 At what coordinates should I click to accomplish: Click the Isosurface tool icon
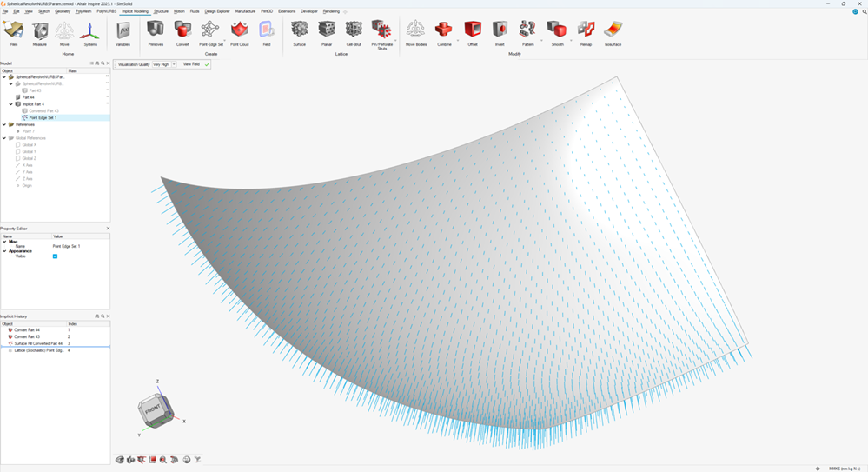pyautogui.click(x=613, y=30)
